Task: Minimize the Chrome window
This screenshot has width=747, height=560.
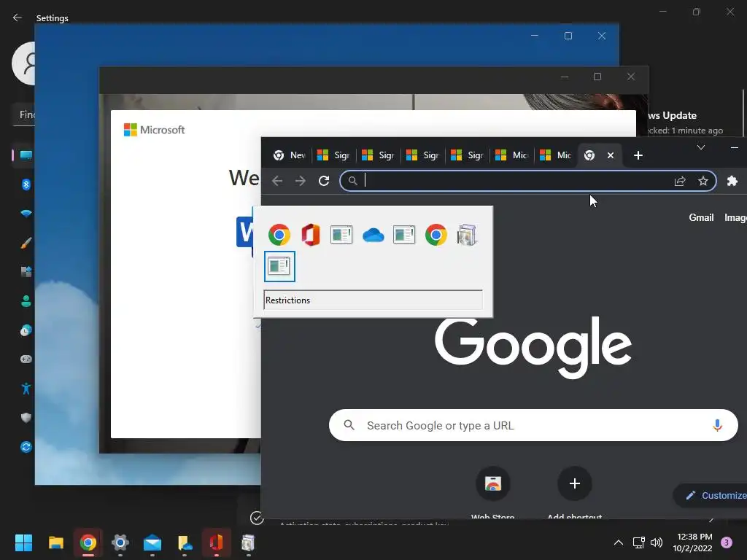Action: [734, 147]
